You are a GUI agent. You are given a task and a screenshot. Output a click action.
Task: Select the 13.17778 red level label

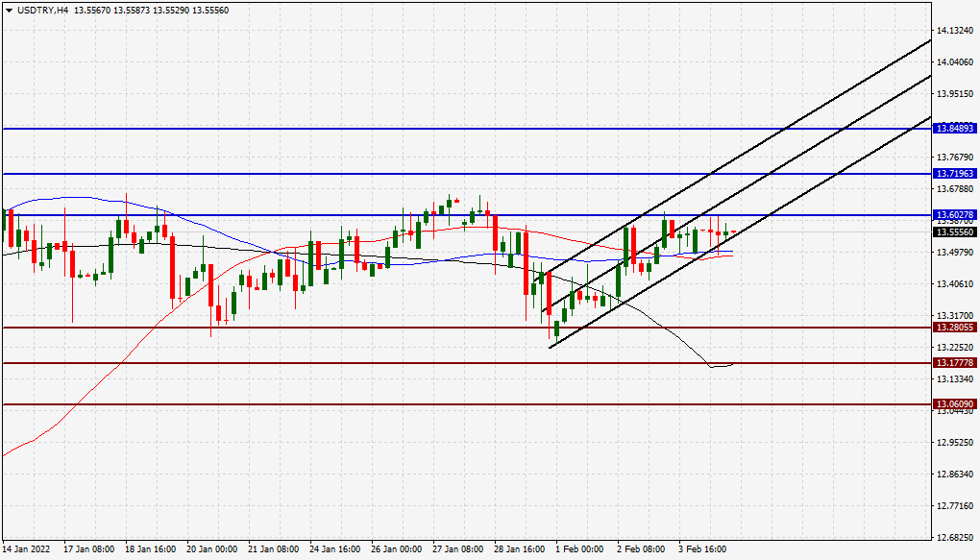point(954,363)
